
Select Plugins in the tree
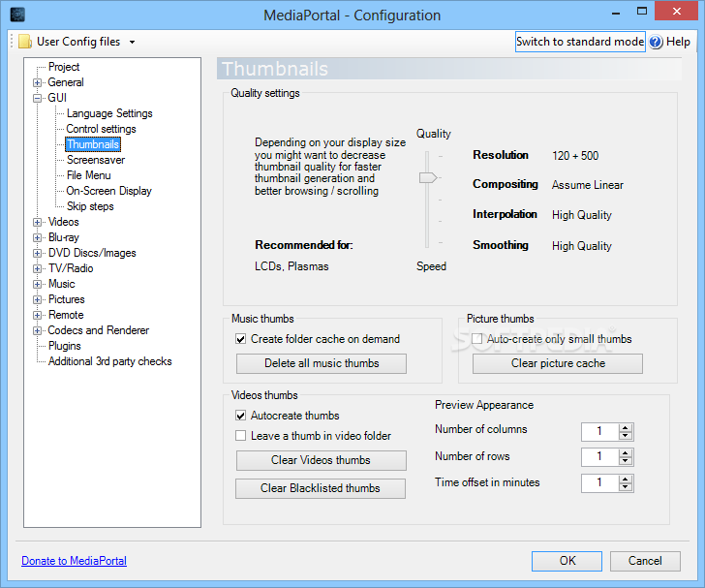point(65,346)
